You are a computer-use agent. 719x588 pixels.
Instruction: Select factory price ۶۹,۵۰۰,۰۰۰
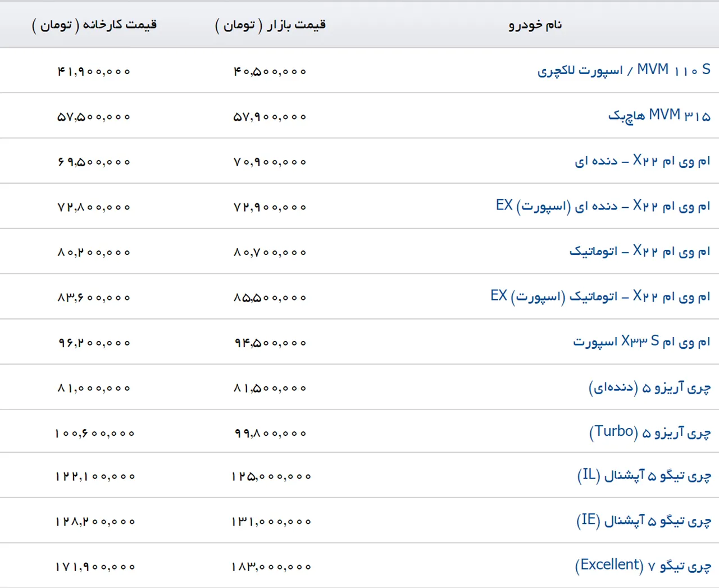[x=94, y=162]
